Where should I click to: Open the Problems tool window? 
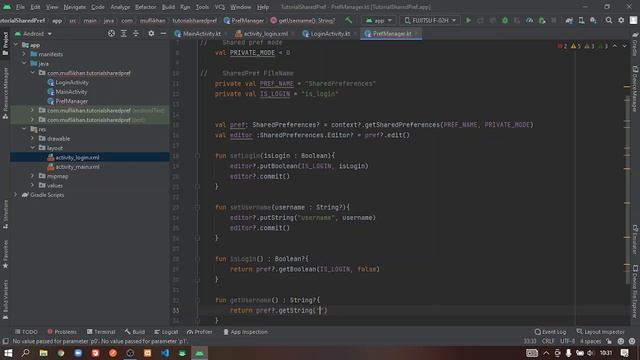click(62, 332)
